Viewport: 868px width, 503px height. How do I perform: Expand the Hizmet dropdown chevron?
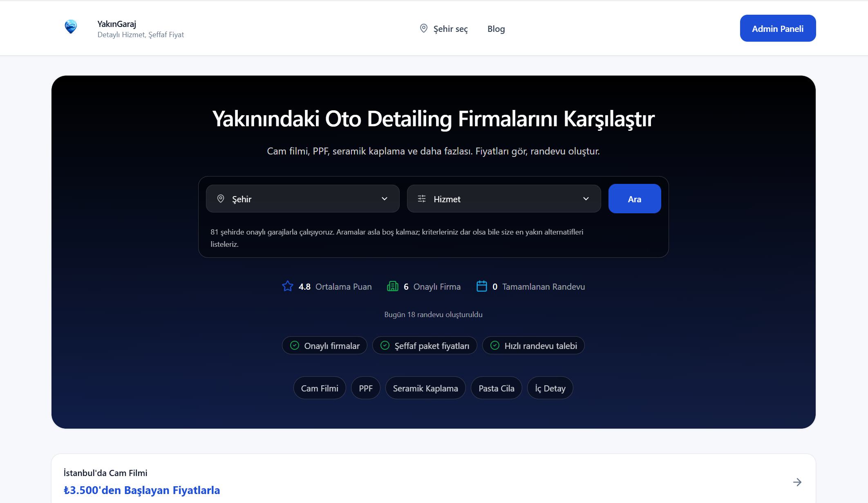(x=586, y=199)
